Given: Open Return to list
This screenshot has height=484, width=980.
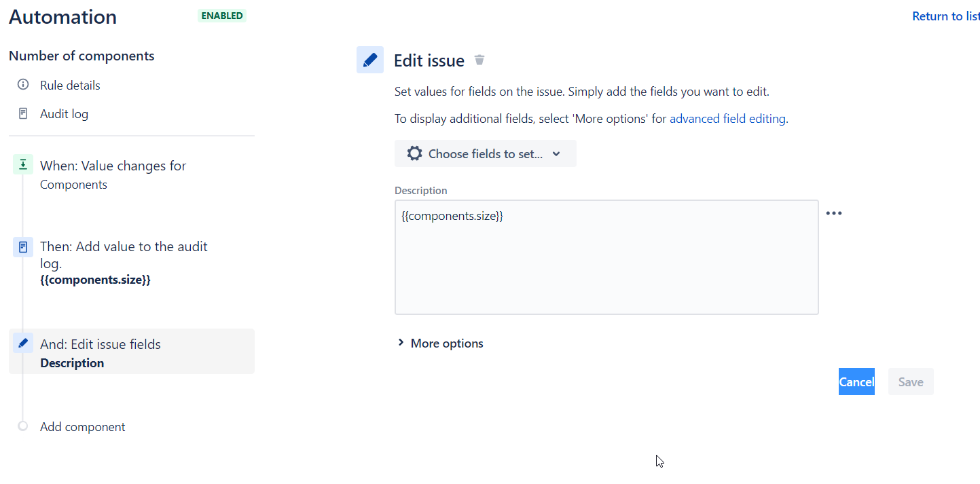Looking at the screenshot, I should (x=945, y=16).
